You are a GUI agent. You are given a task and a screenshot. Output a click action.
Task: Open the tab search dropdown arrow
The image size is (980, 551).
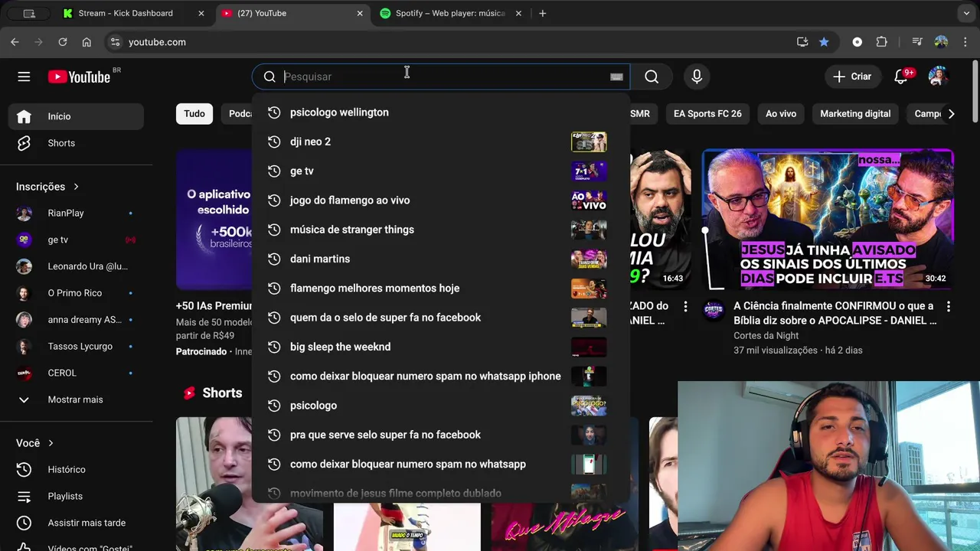966,13
